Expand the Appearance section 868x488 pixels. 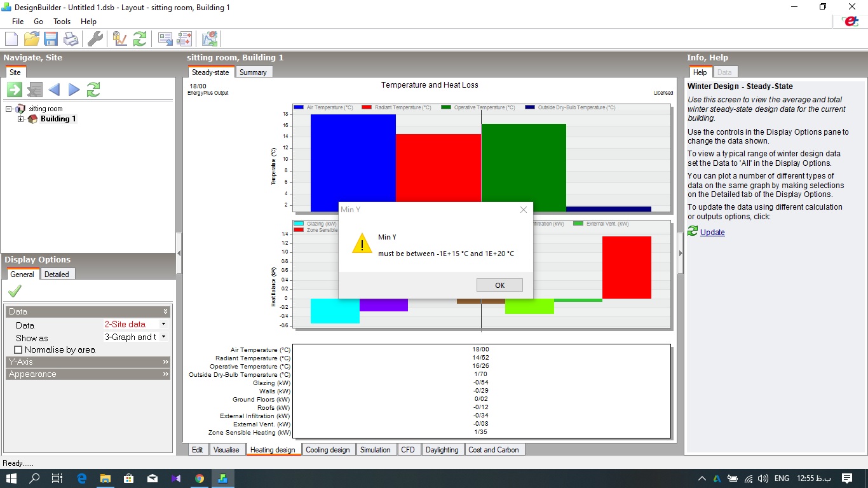click(x=88, y=374)
